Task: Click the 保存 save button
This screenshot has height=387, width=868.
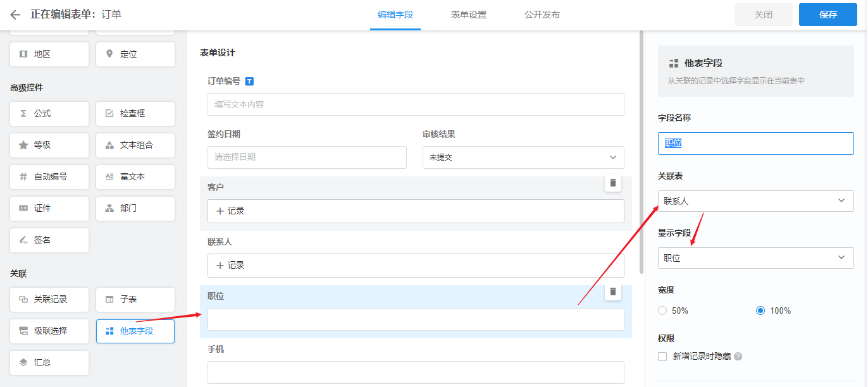Action: (828, 15)
